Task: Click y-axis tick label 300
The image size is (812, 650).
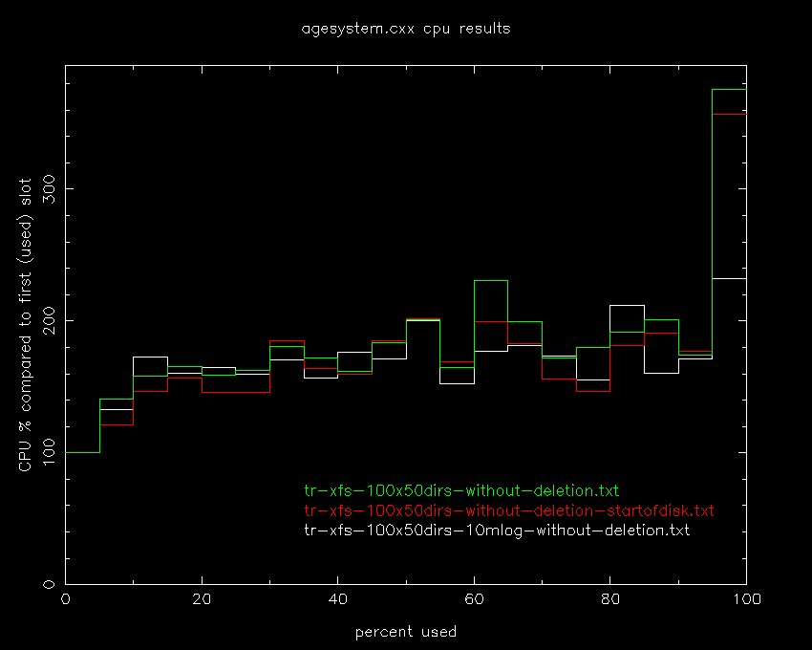Action: point(49,188)
